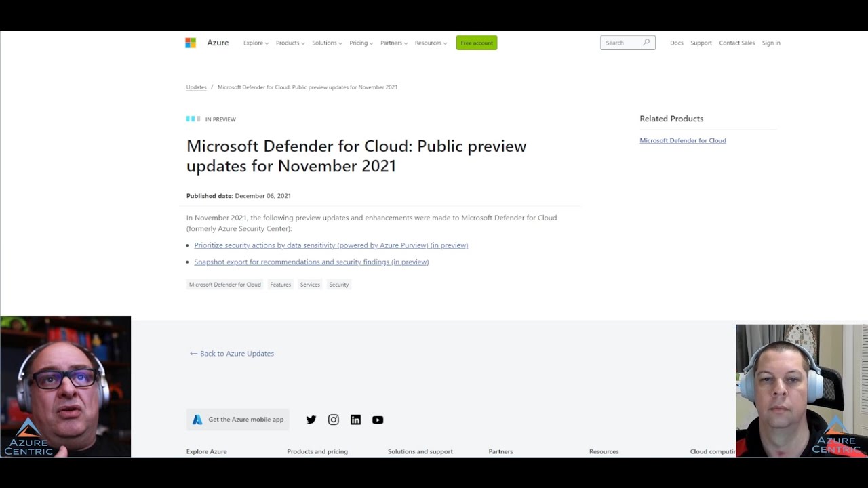Click the Solutions and support footer heading
Viewport: 868px width, 488px height.
tap(420, 451)
